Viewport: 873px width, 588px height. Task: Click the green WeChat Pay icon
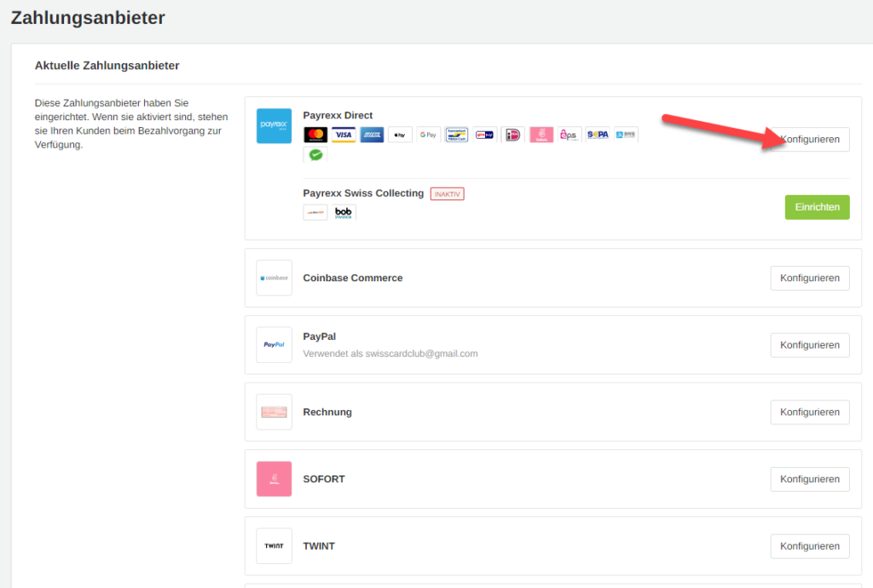(x=315, y=155)
